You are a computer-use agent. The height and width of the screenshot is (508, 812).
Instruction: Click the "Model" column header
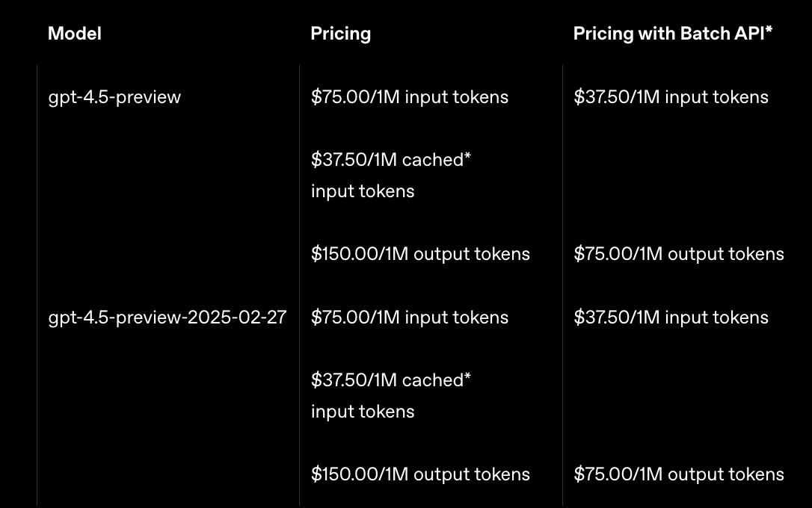tap(75, 34)
